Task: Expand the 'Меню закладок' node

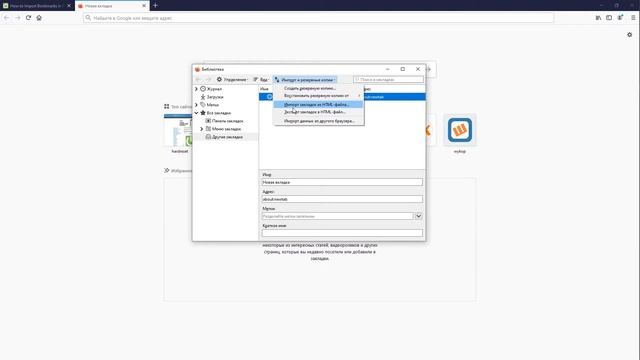Action: point(202,129)
